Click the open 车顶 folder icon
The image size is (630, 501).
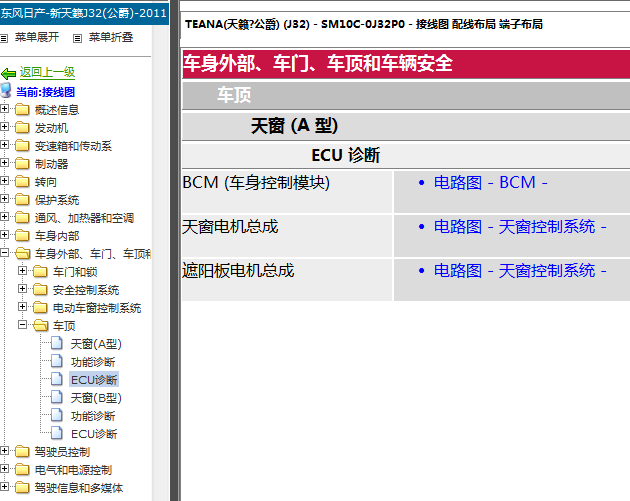click(41, 325)
